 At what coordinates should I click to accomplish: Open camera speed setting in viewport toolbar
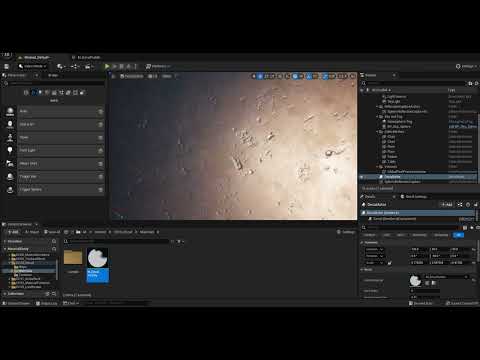click(343, 76)
